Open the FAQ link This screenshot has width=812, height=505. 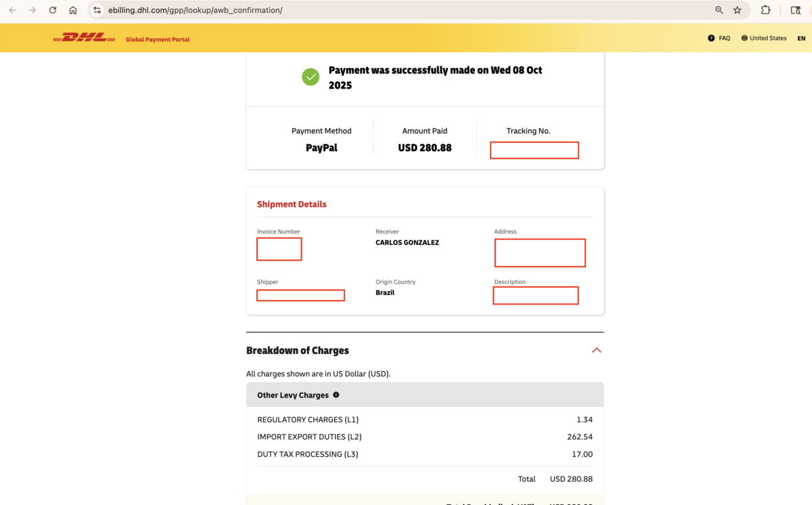pos(724,39)
